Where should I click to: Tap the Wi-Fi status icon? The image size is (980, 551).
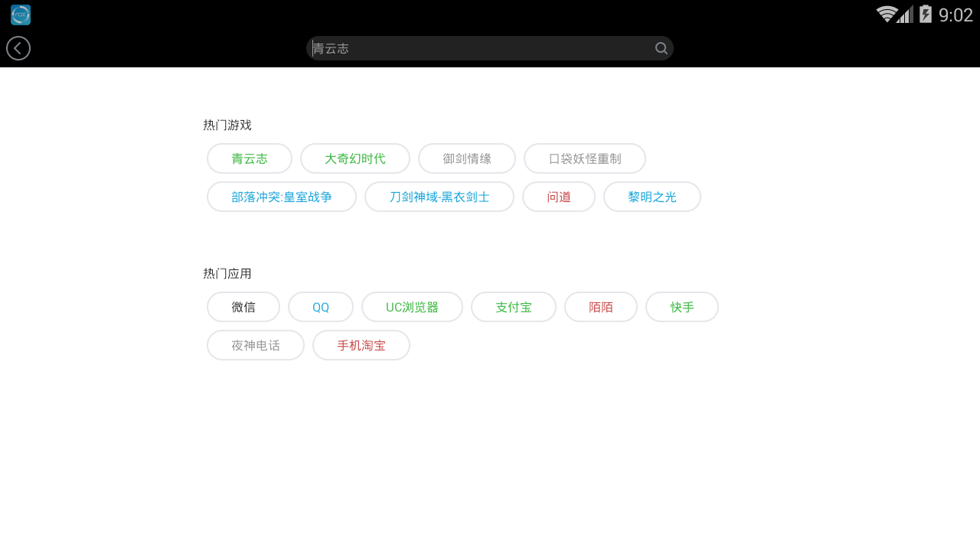[x=887, y=15]
